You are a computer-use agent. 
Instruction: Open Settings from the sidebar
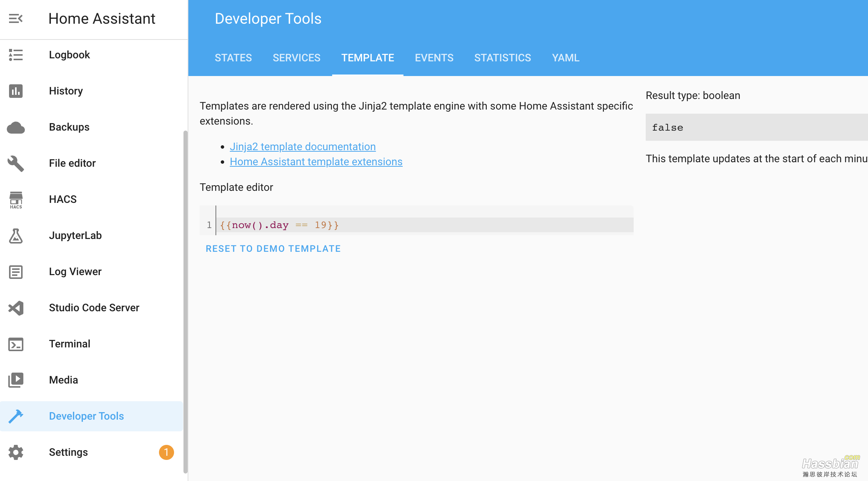pos(91,452)
